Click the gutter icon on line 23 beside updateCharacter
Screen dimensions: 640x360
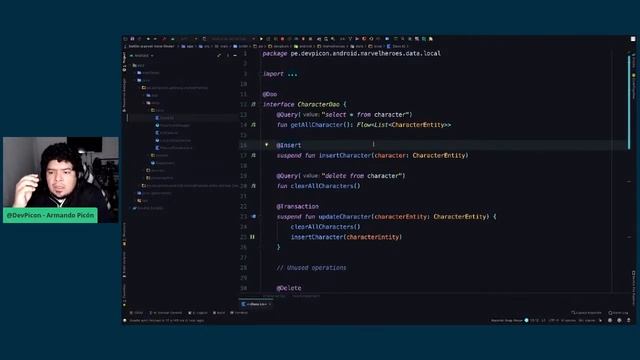tap(253, 217)
